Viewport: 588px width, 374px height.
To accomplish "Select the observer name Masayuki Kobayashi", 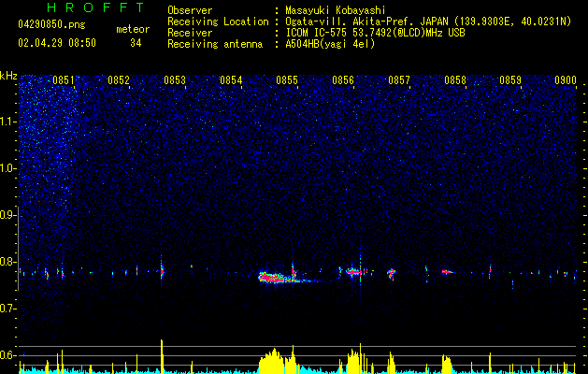I will pos(335,10).
